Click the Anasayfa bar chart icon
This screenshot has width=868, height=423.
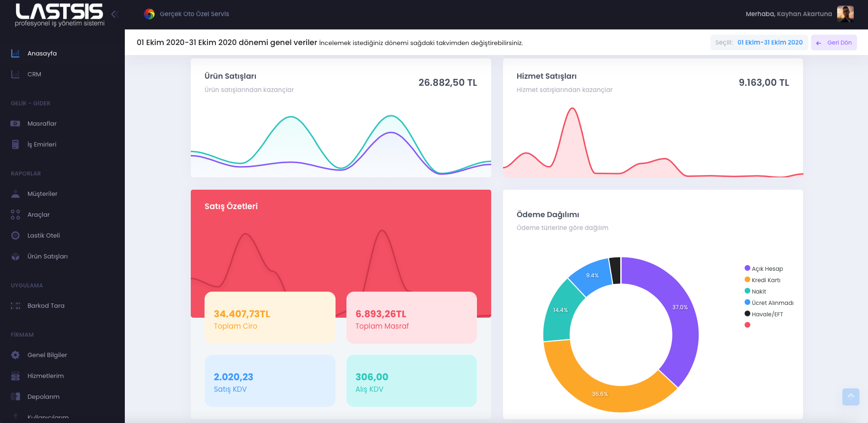[15, 53]
